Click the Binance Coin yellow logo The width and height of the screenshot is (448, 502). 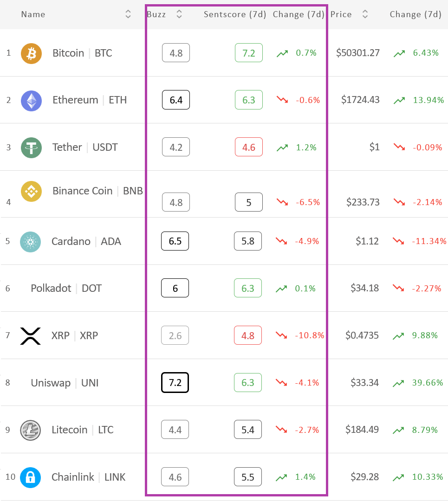(x=32, y=192)
